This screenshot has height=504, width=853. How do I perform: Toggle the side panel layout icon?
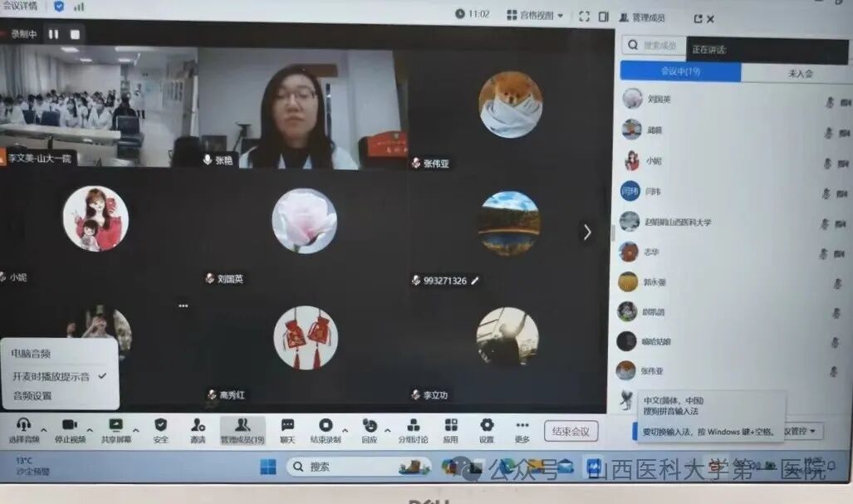click(603, 17)
